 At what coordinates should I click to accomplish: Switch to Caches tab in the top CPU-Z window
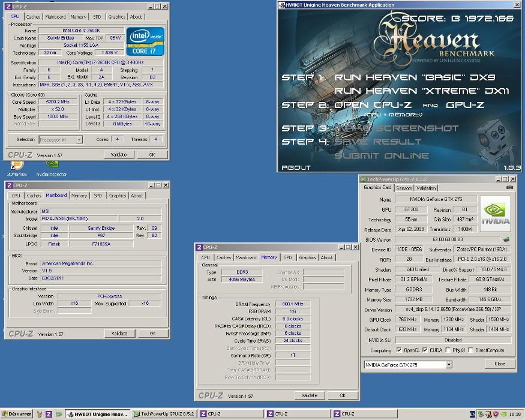coord(33,17)
